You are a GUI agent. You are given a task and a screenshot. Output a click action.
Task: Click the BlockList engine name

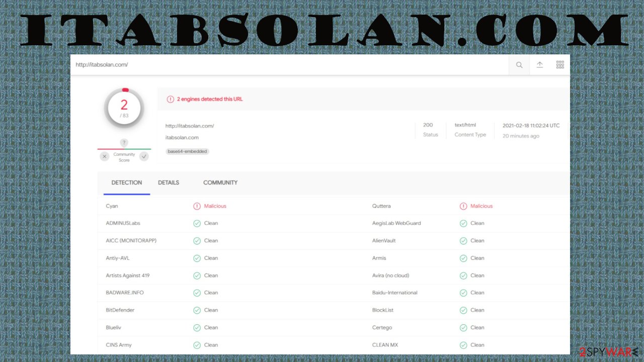pos(383,310)
